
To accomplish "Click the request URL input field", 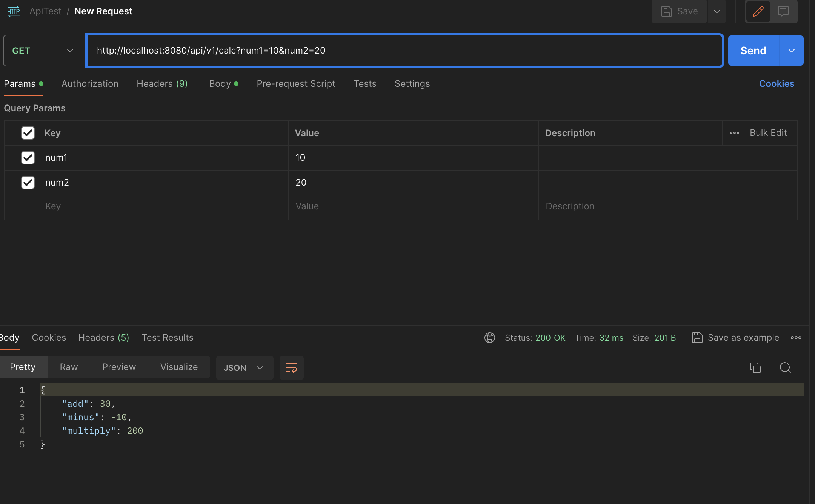I will pos(404,51).
